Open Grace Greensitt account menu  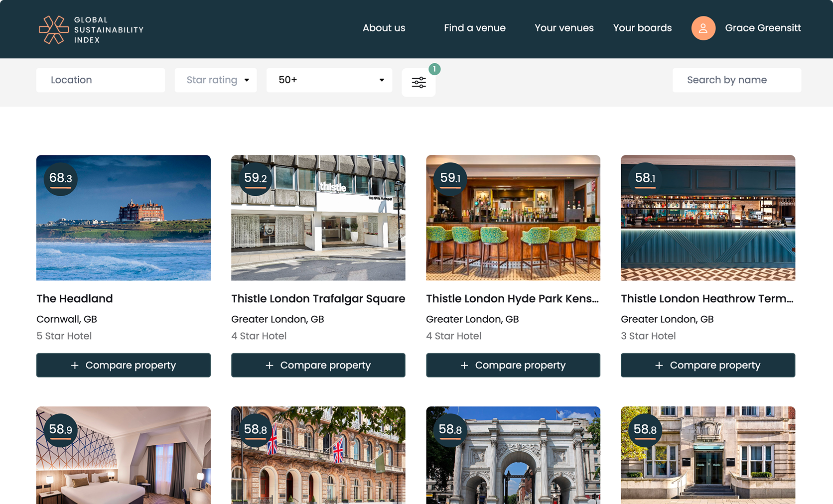click(x=762, y=28)
